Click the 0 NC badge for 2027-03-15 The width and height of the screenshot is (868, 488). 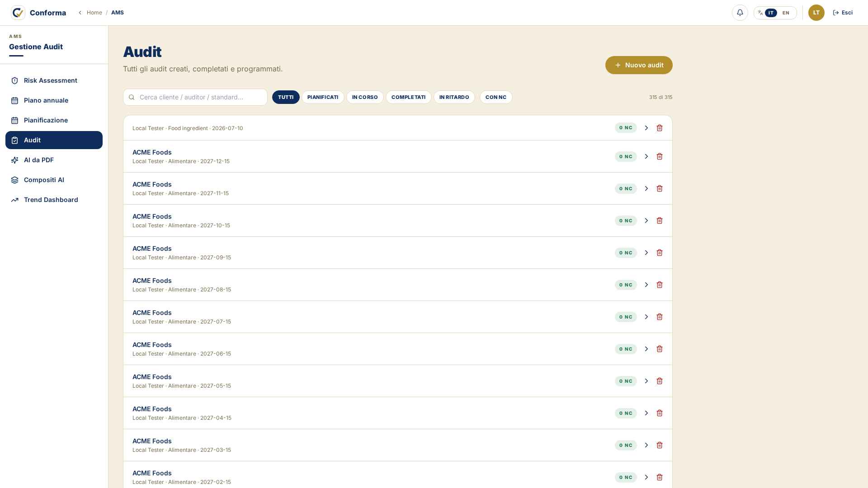(x=626, y=445)
